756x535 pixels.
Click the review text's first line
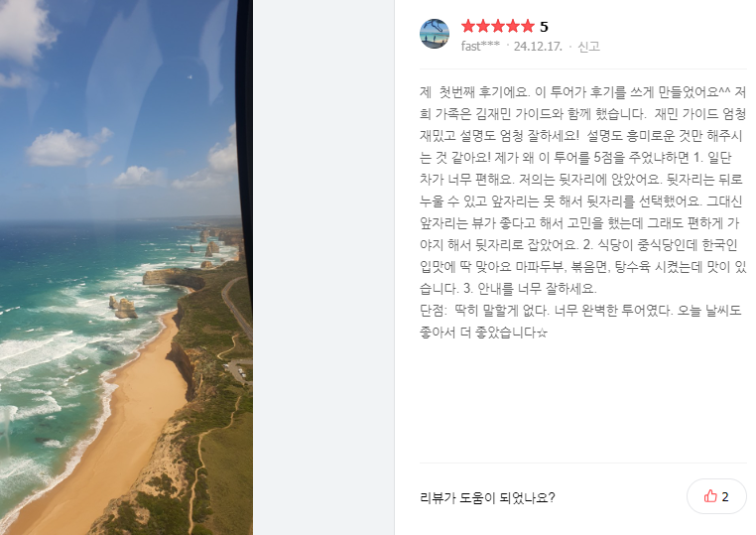pyautogui.click(x=583, y=91)
